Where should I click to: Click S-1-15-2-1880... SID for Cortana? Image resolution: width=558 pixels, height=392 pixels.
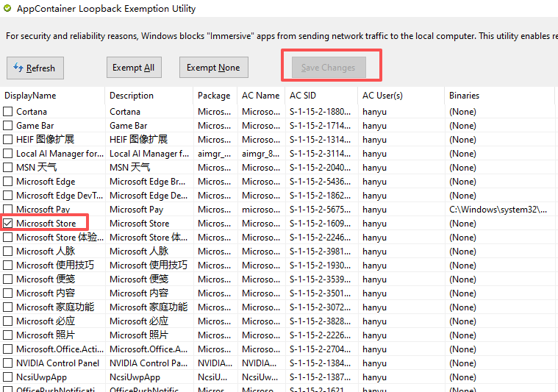[x=320, y=112]
